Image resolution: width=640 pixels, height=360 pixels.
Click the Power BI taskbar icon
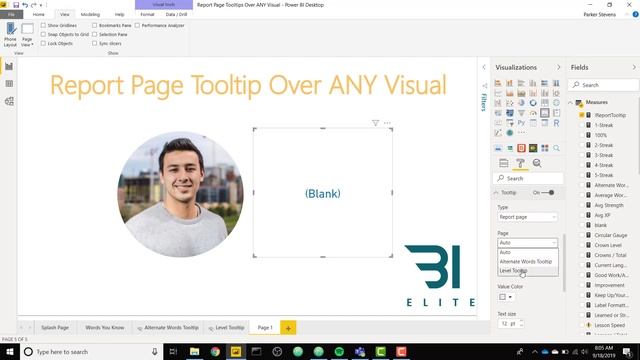click(236, 351)
